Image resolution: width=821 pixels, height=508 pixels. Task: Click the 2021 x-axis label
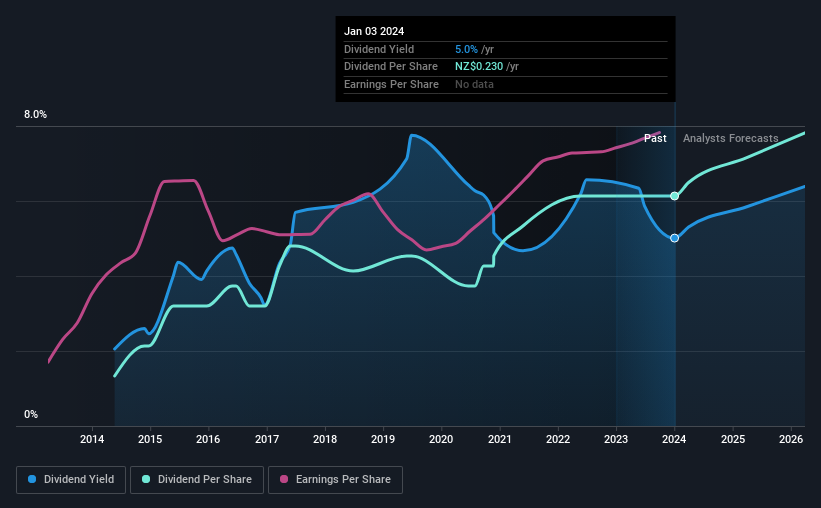click(500, 439)
